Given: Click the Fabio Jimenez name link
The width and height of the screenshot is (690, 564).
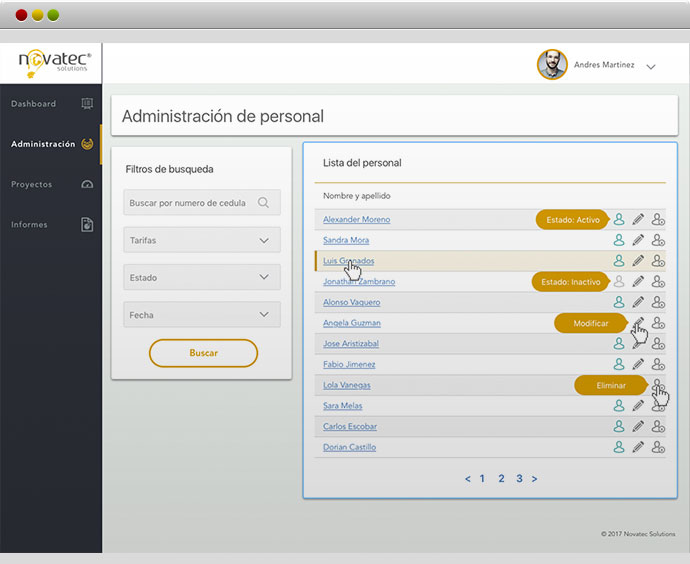Looking at the screenshot, I should point(349,364).
